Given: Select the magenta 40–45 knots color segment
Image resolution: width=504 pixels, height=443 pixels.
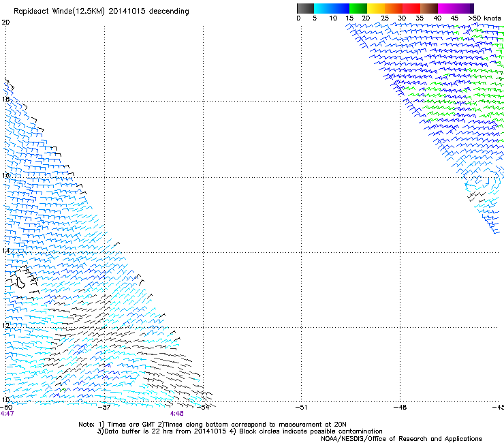Looking at the screenshot, I should point(454,8).
